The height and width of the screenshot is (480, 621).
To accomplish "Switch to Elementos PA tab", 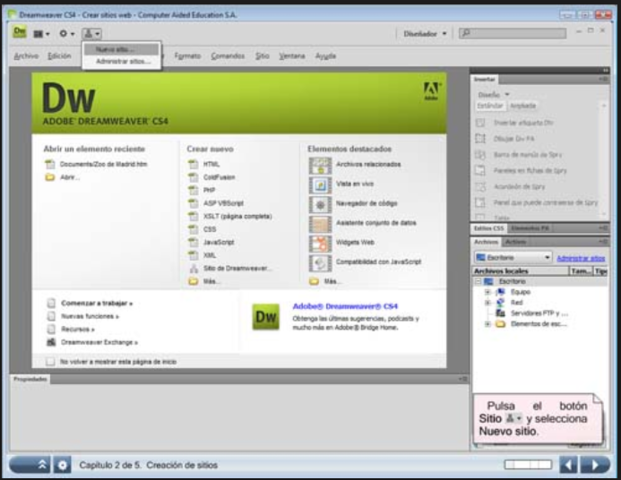I will tap(530, 229).
